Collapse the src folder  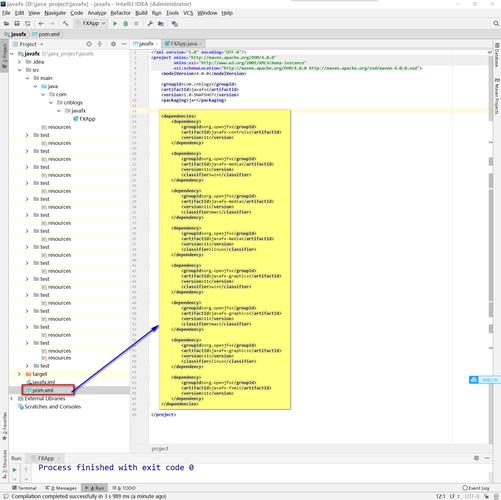(19, 70)
